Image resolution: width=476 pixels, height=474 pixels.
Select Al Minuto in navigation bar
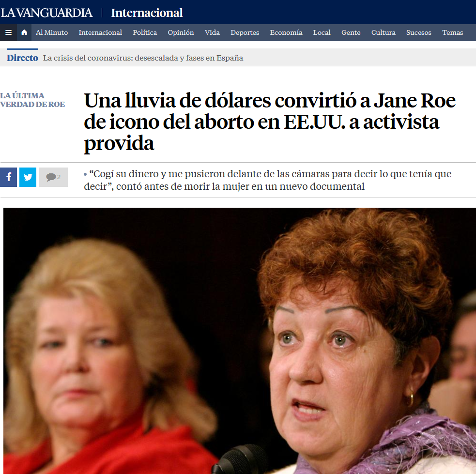(52, 32)
